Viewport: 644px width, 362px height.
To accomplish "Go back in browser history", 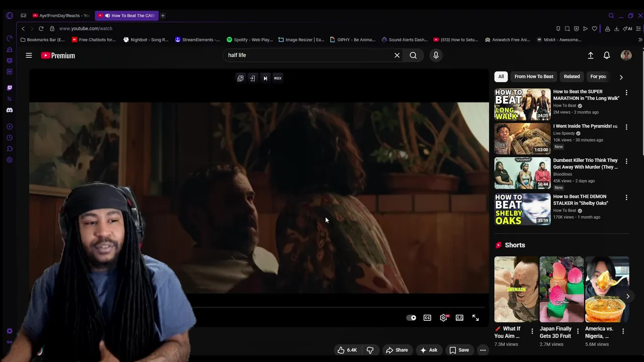I will 23,29.
